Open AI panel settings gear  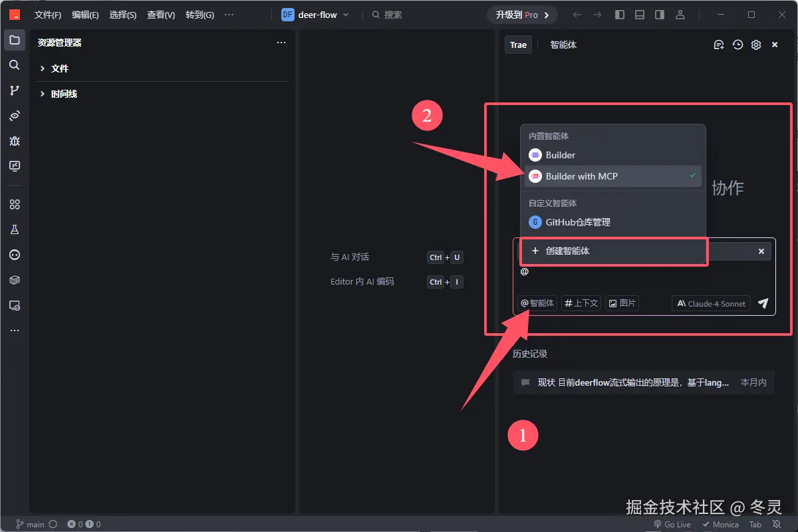click(x=756, y=45)
